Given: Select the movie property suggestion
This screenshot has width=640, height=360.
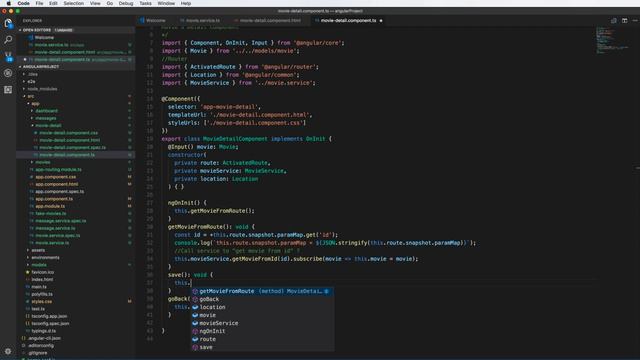Looking at the screenshot, I should coord(263,315).
